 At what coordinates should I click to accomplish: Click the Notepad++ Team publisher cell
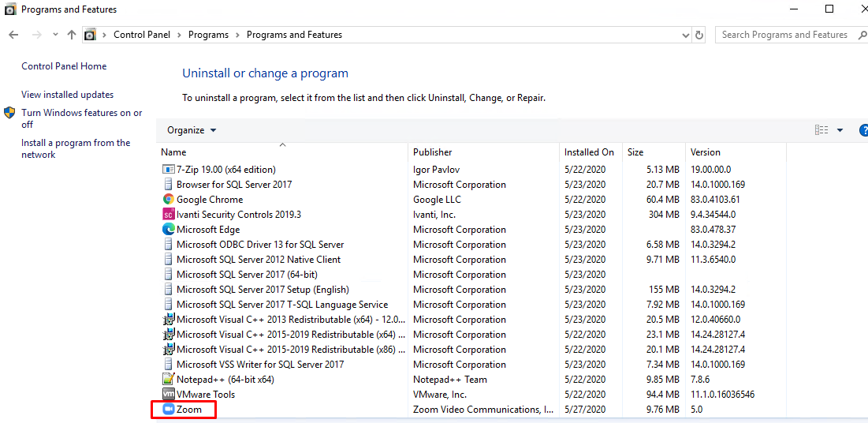(x=450, y=380)
